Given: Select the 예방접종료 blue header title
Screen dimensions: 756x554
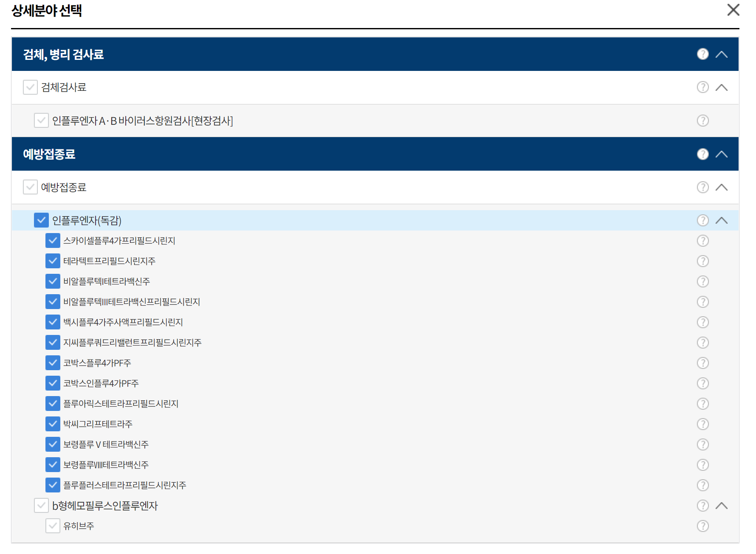Looking at the screenshot, I should 49,154.
